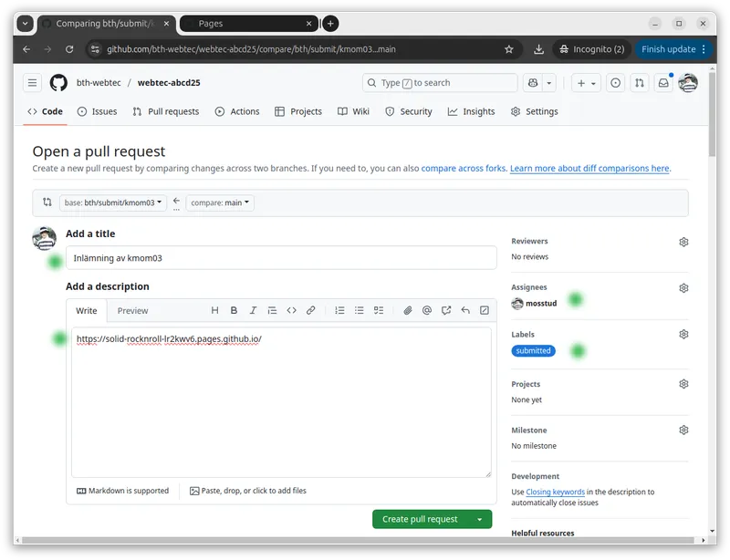
Task: Click the blue submitted label
Action: coord(533,350)
